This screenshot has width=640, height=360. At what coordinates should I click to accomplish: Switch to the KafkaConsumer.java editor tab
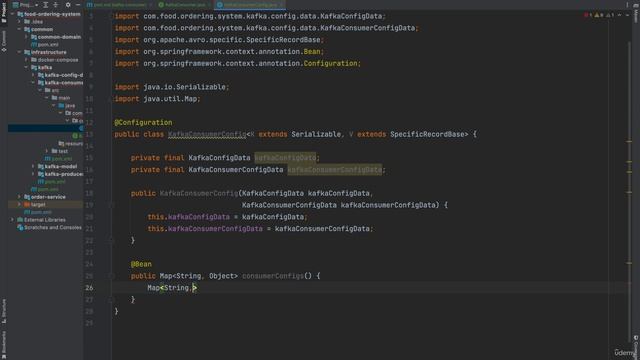184,5
